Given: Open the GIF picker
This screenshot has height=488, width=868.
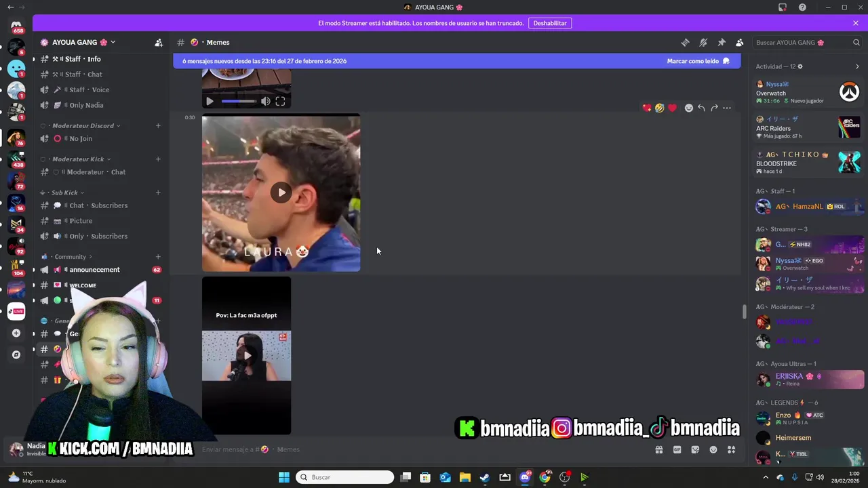Looking at the screenshot, I should point(677,449).
